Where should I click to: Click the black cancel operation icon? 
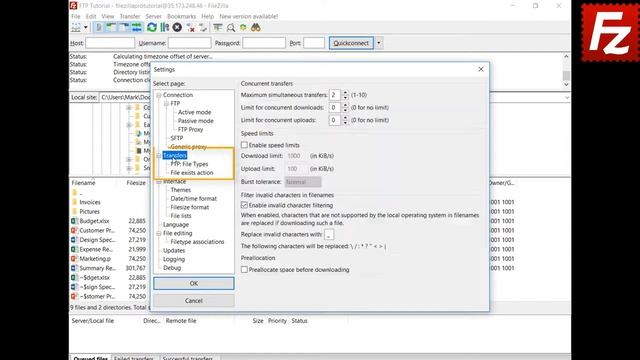(177, 27)
